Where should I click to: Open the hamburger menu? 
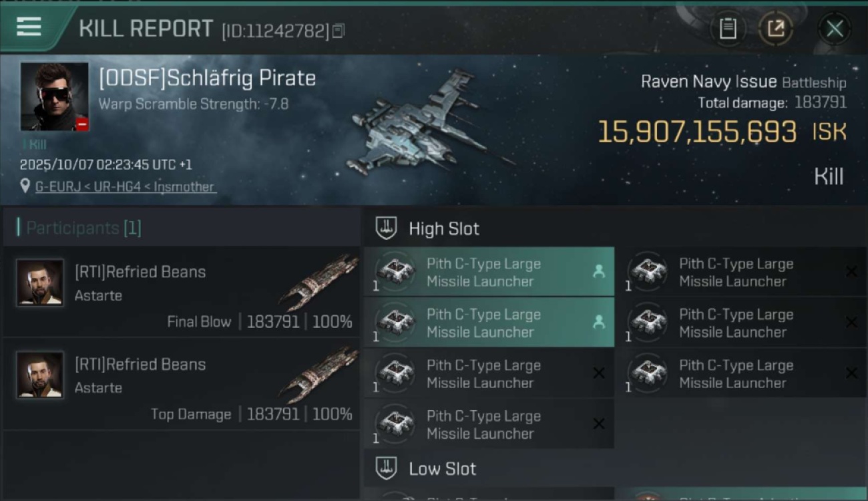click(29, 27)
